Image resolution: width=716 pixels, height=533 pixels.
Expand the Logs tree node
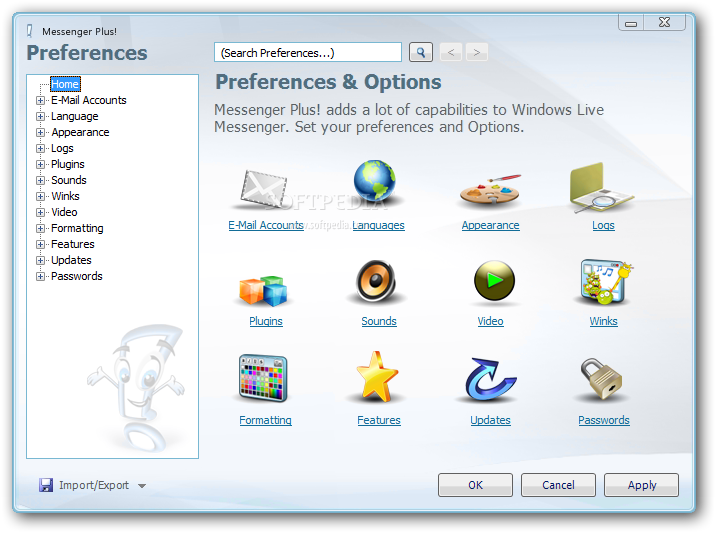41,148
